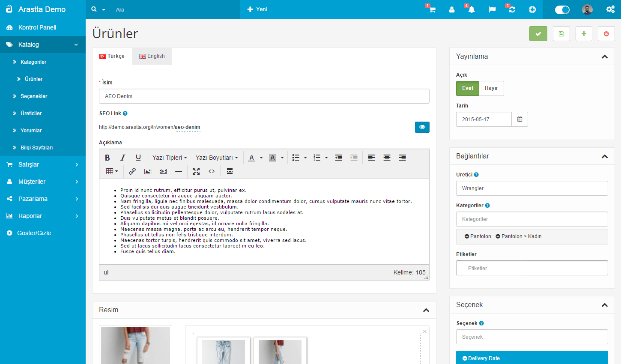
Task: Open the notifications bell icon
Action: click(471, 9)
